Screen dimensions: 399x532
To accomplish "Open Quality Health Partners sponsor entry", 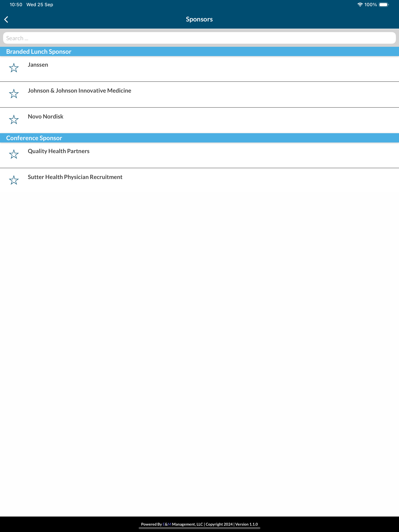I will coord(199,155).
